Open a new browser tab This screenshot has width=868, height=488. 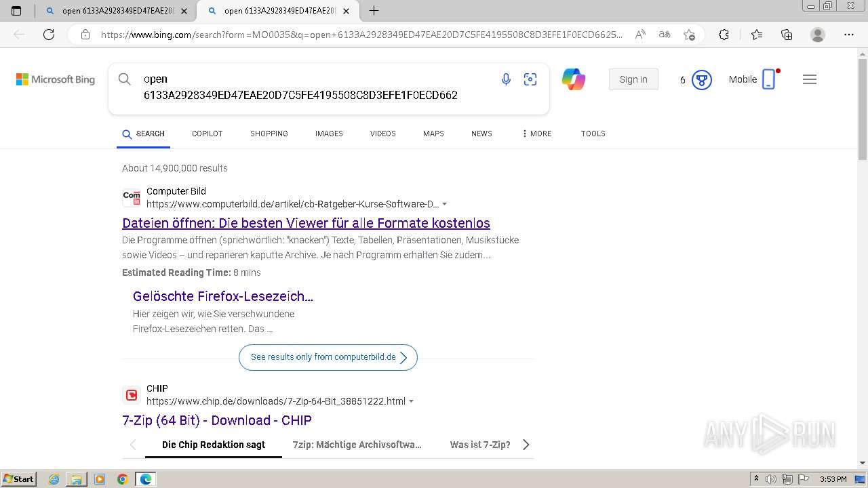click(374, 10)
